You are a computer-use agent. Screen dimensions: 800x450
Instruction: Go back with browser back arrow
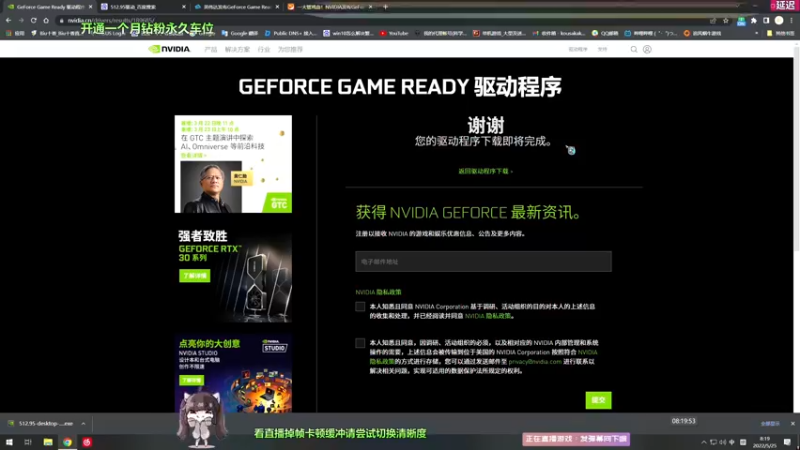pyautogui.click(x=8, y=20)
